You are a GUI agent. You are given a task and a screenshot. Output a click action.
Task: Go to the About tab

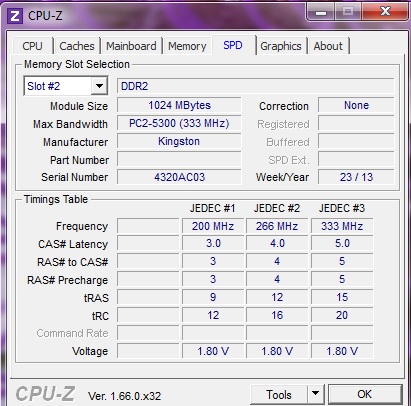point(328,46)
